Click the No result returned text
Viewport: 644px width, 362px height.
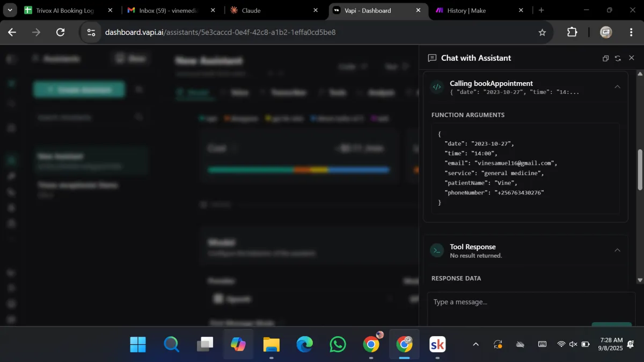point(476,256)
